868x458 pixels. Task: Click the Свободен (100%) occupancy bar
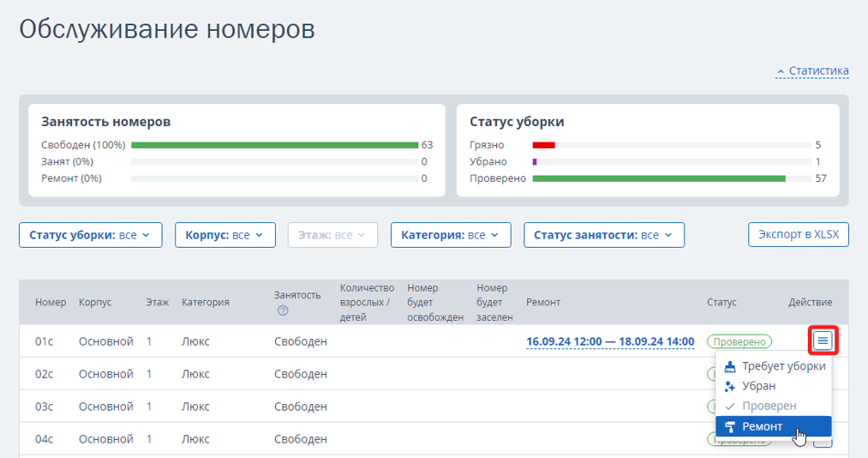[x=274, y=145]
